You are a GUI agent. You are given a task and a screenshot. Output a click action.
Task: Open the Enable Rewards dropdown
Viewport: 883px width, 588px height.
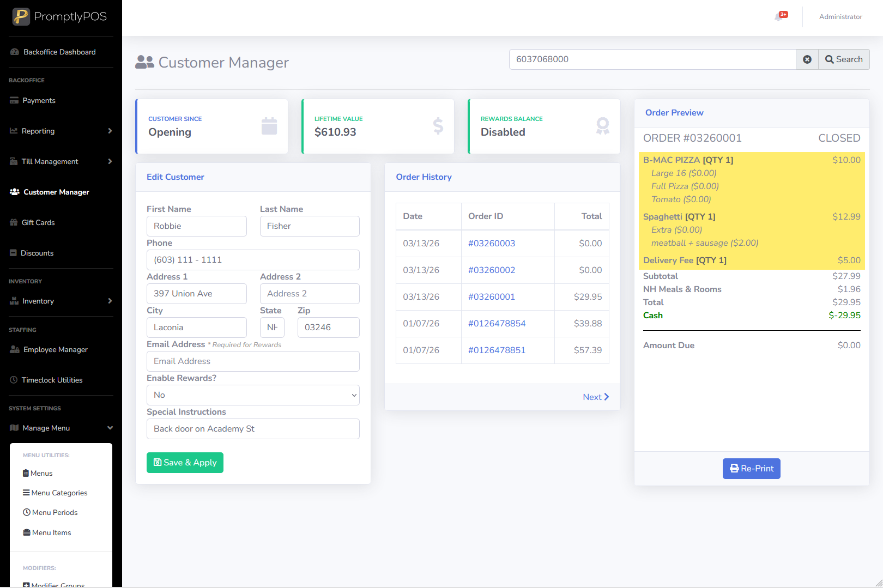(253, 395)
